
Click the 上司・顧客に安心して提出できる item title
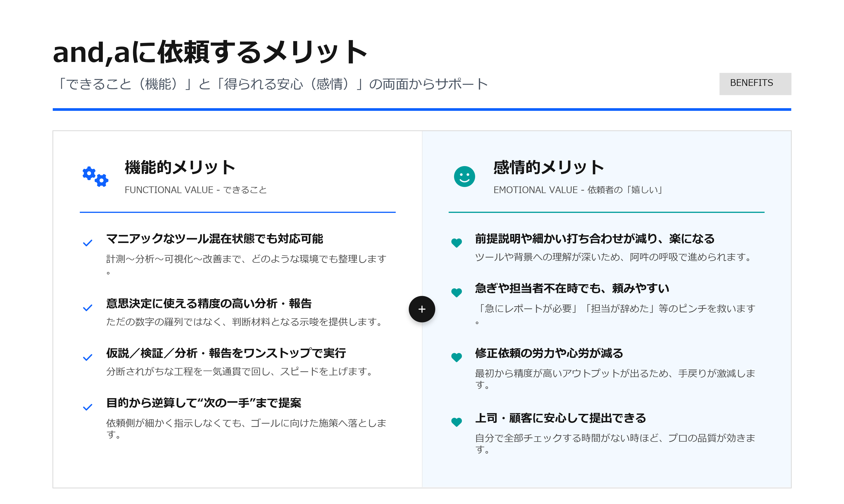point(560,418)
